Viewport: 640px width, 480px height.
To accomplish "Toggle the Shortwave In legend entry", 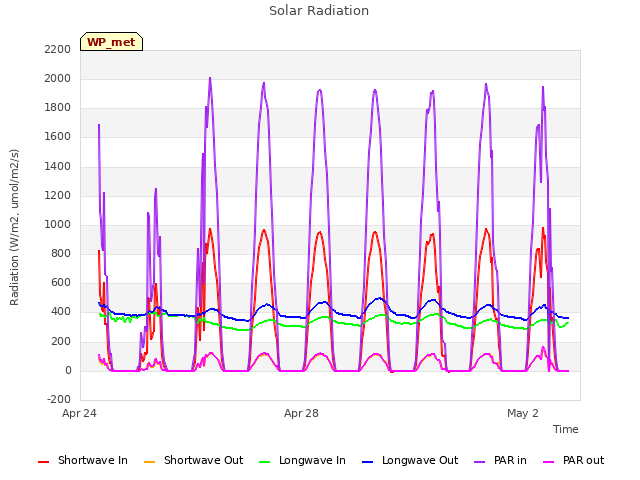I will pyautogui.click(x=83, y=460).
